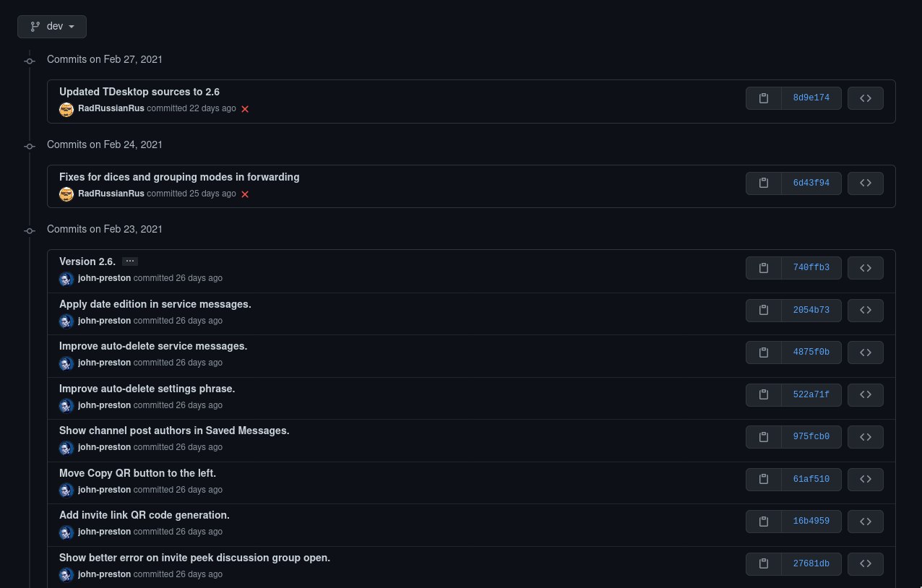
Task: Open 'Add invite link QR code generation' commit
Action: point(145,515)
